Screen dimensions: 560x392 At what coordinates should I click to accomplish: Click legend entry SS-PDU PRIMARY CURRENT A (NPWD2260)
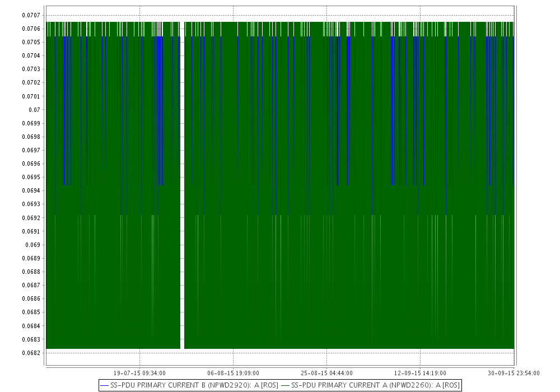pos(370,385)
